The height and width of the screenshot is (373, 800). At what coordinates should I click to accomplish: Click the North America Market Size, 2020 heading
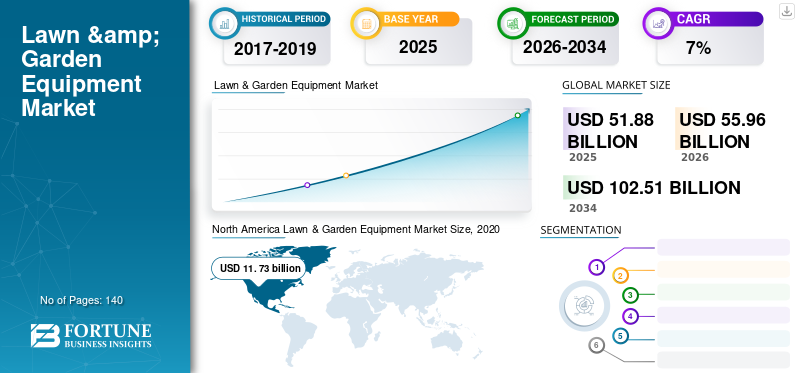pos(356,230)
